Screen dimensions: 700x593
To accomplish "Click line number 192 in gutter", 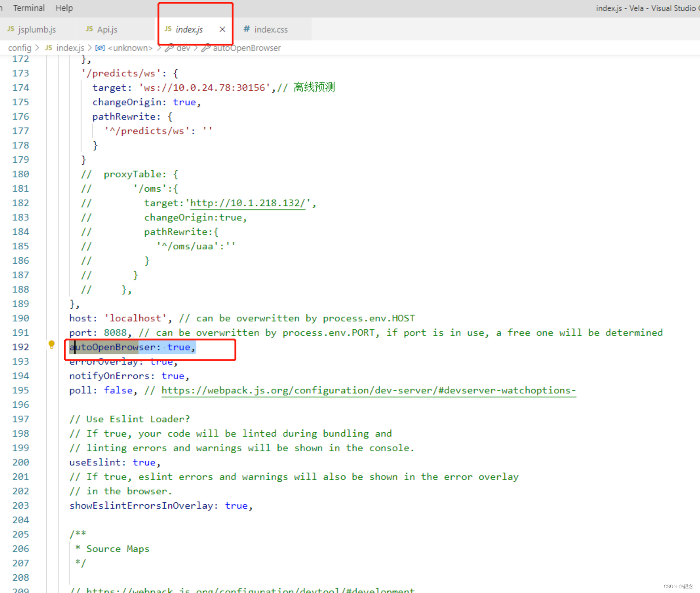I will (21, 347).
